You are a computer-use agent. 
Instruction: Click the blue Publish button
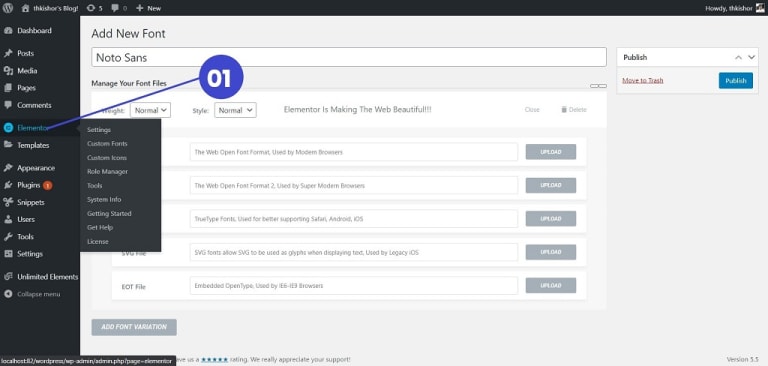736,81
